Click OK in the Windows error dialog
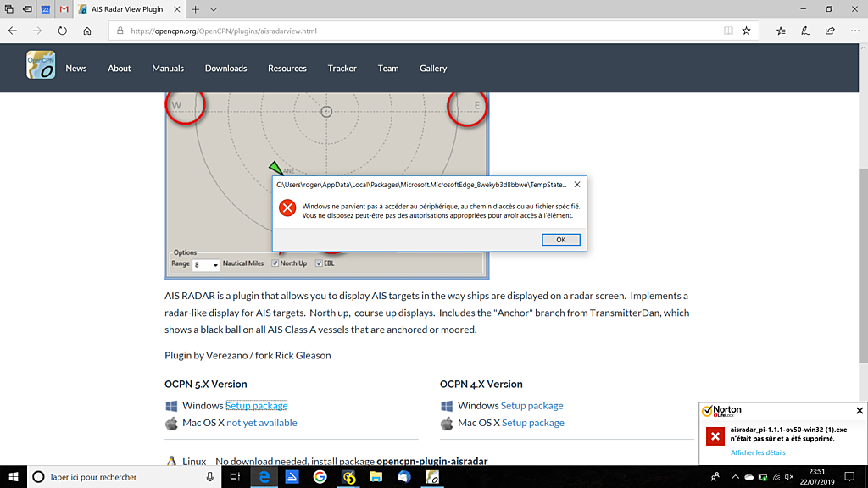Viewport: 868px width, 488px height. (x=561, y=240)
